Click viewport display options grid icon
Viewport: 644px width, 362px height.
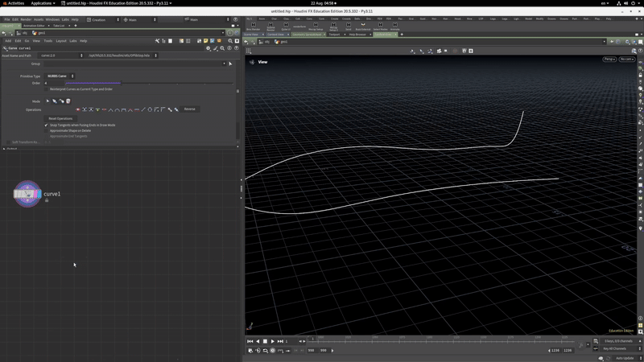click(249, 51)
